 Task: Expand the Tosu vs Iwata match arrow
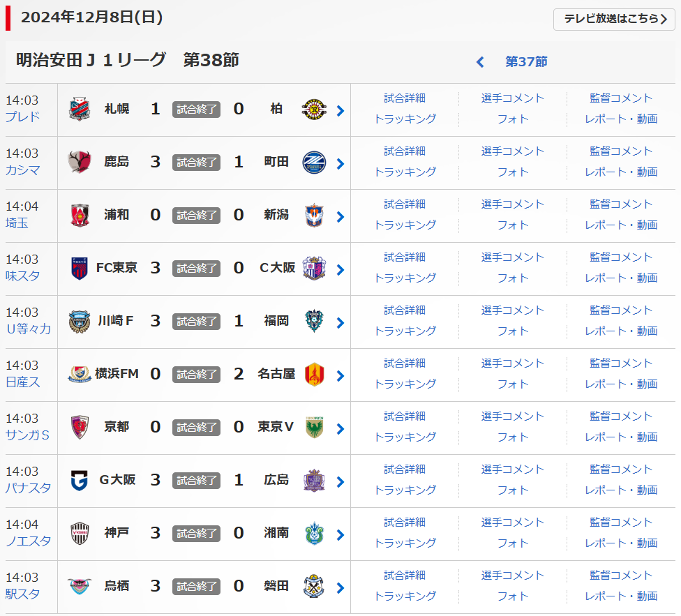tap(340, 587)
